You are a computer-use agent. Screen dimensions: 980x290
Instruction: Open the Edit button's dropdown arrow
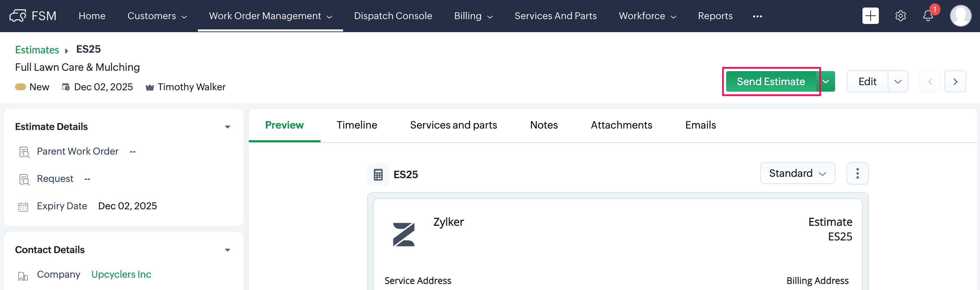tap(898, 81)
